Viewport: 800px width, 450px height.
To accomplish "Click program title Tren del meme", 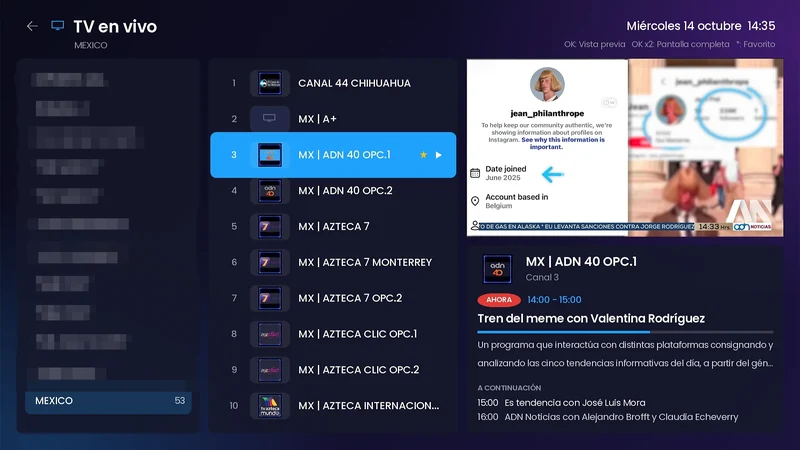I will click(591, 319).
